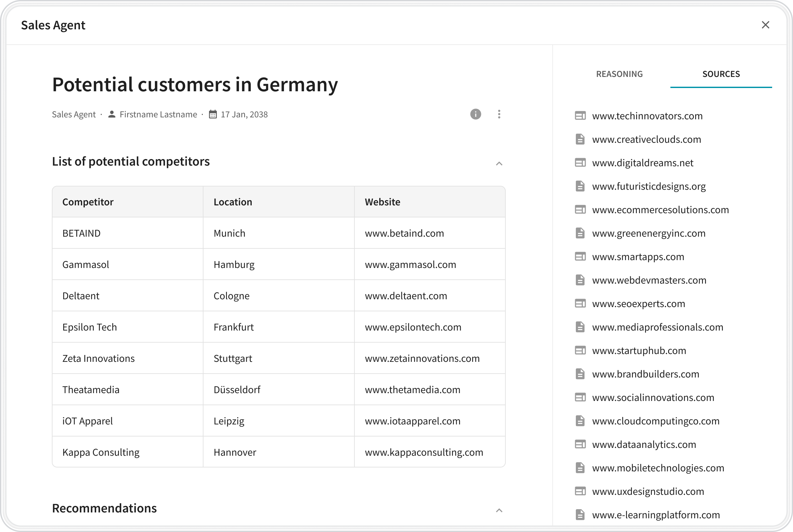793x532 pixels.
Task: Select the Sources tab
Action: click(x=721, y=74)
